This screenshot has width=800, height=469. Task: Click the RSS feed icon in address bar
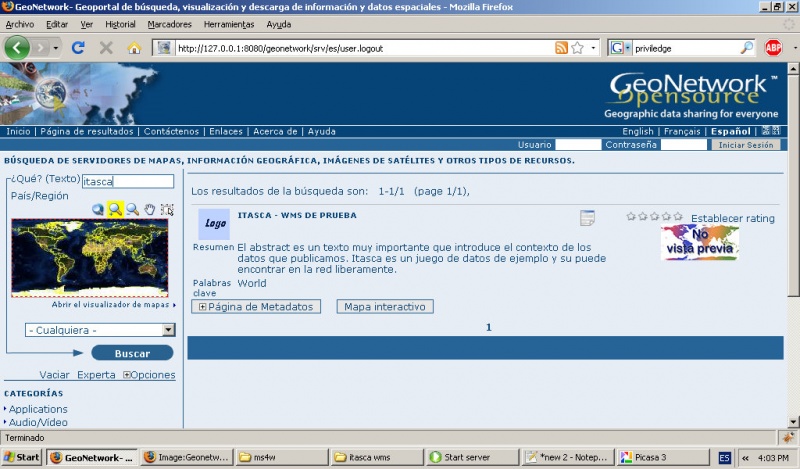(x=561, y=47)
